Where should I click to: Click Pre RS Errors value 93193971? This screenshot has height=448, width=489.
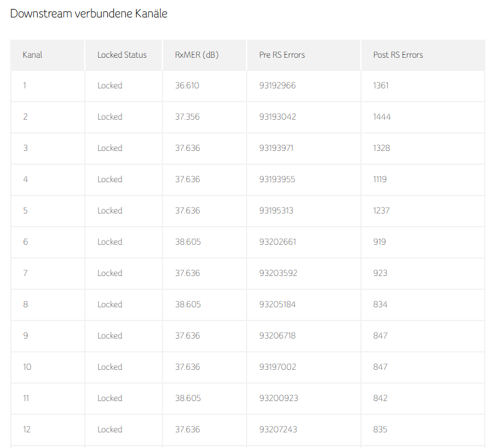276,148
